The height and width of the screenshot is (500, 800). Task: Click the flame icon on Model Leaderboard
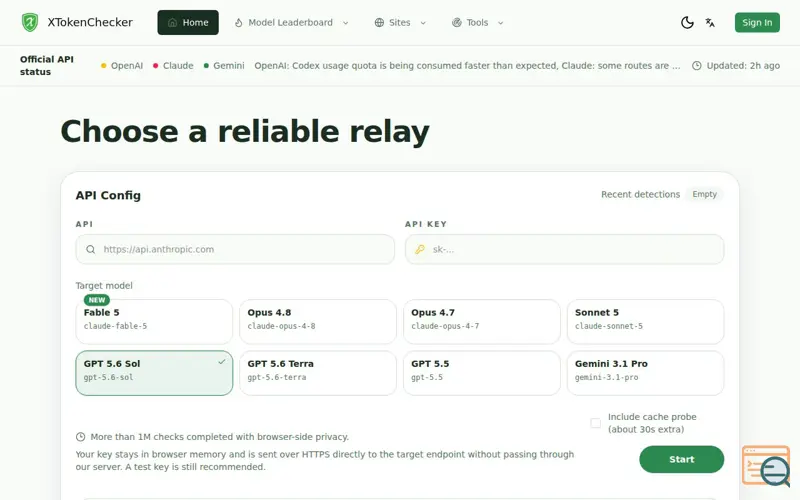click(238, 22)
